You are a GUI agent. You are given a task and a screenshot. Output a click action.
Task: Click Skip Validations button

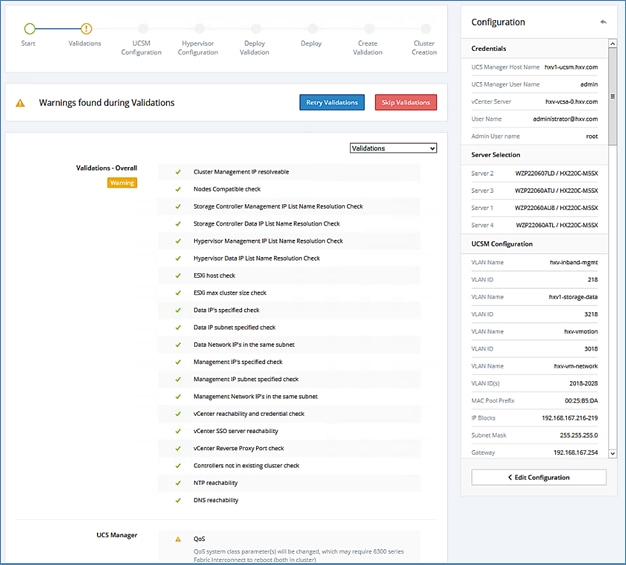pyautogui.click(x=406, y=102)
